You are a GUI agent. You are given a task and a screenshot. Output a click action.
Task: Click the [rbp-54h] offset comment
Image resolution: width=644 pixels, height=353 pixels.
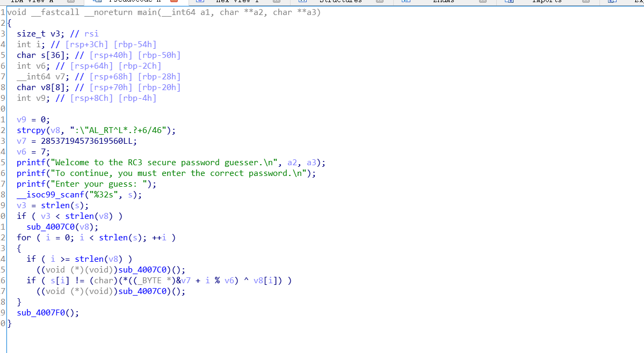(x=135, y=45)
